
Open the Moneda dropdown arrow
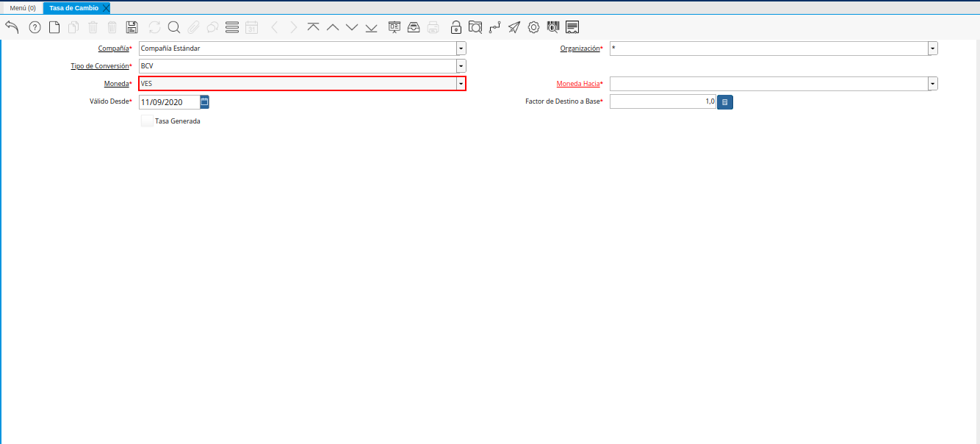pyautogui.click(x=461, y=84)
